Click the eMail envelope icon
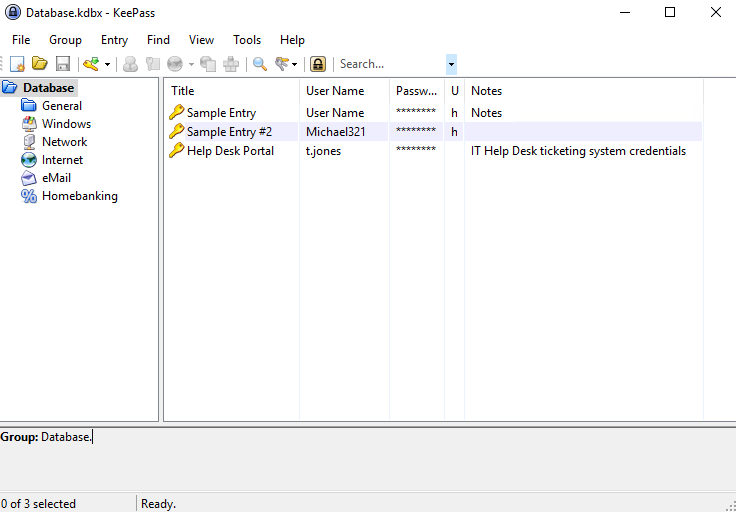The height and width of the screenshot is (512, 736). (29, 178)
